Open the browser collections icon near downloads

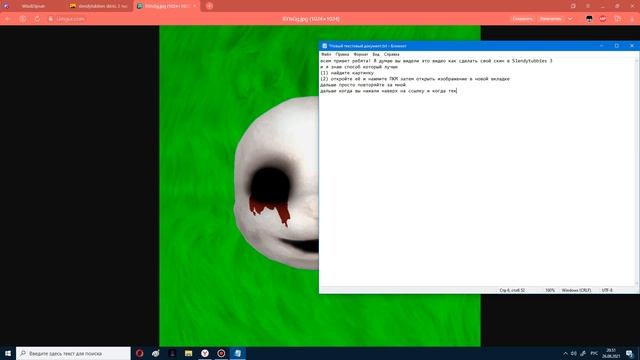point(618,19)
